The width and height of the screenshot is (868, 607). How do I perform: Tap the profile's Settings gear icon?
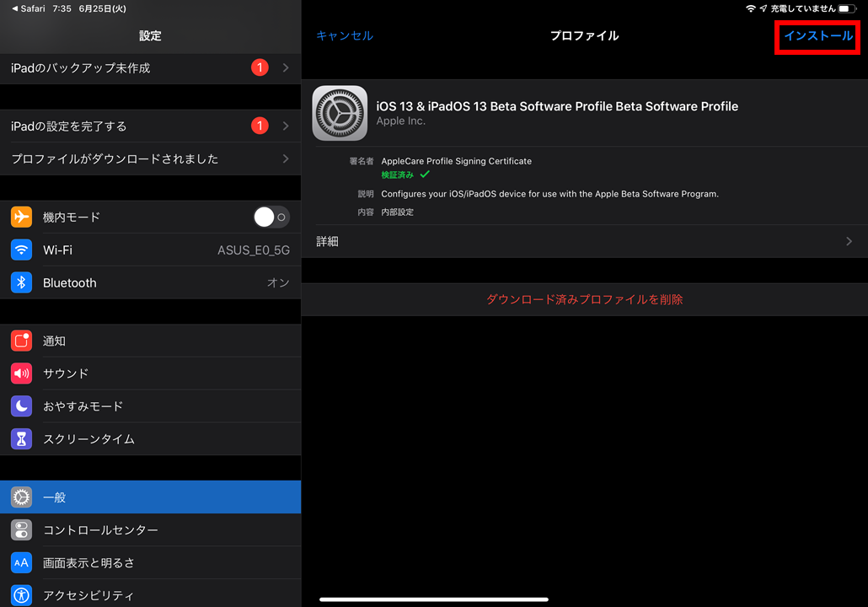pyautogui.click(x=340, y=113)
